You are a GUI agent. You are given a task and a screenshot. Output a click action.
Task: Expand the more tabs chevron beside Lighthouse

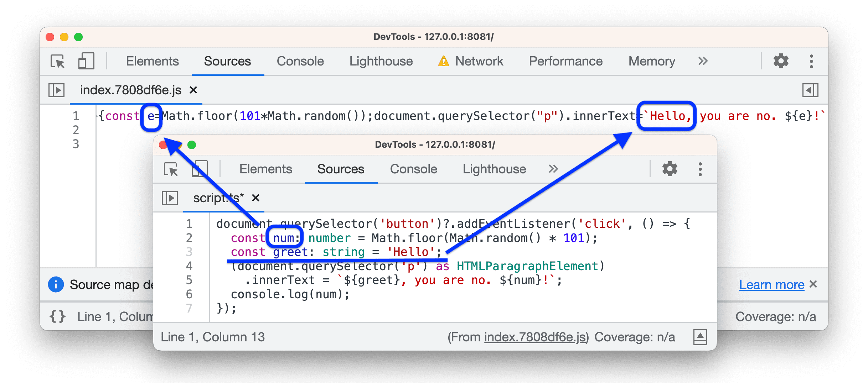click(553, 169)
